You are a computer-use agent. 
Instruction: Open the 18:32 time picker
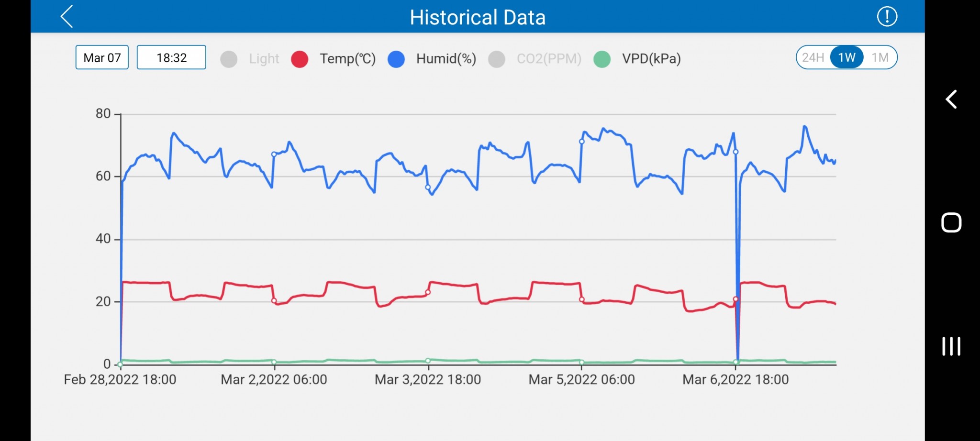[171, 58]
